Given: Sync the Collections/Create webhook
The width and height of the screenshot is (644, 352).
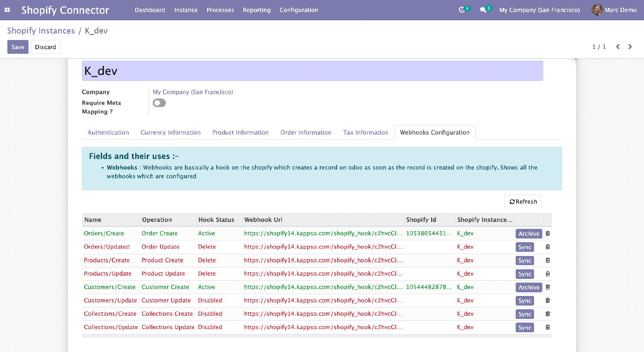Looking at the screenshot, I should (x=525, y=314).
